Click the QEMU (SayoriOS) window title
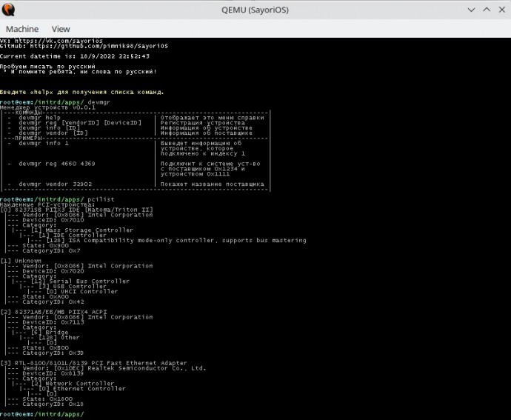Image resolution: width=511 pixels, height=420 pixels. click(255, 10)
